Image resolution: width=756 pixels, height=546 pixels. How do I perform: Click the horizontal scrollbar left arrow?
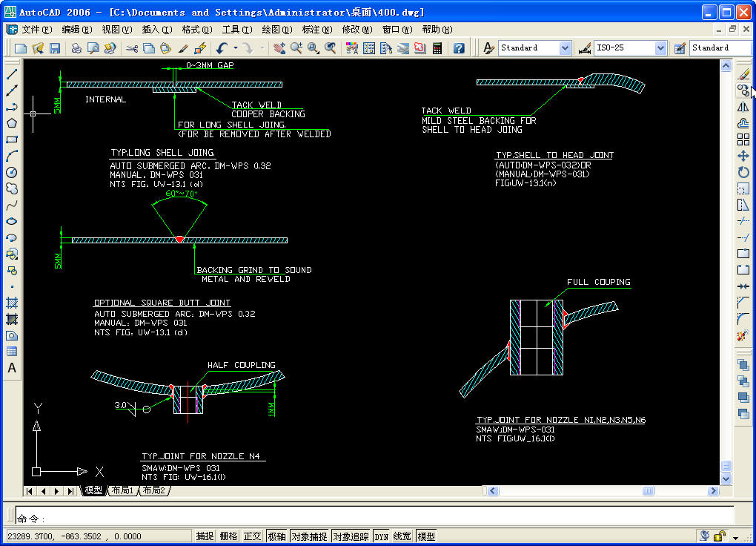click(x=492, y=491)
